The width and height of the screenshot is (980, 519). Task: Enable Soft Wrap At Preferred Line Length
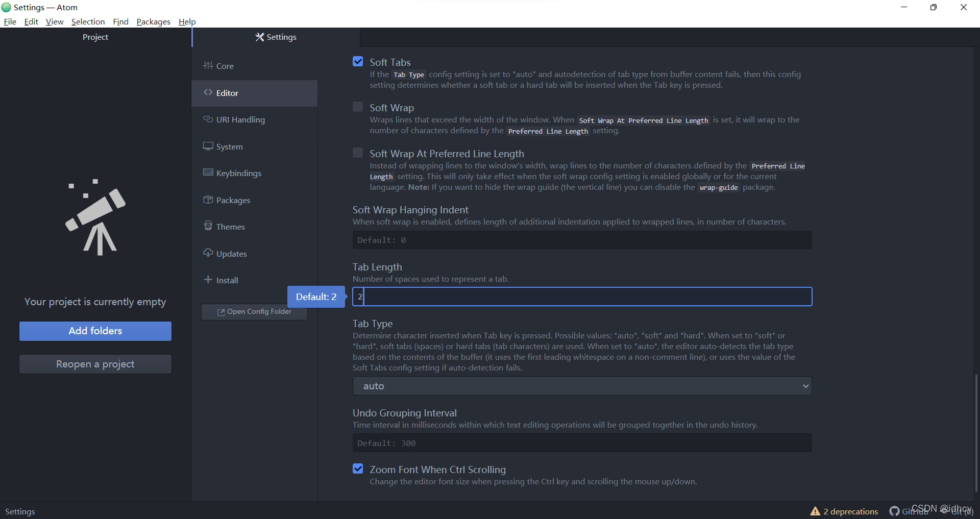358,153
